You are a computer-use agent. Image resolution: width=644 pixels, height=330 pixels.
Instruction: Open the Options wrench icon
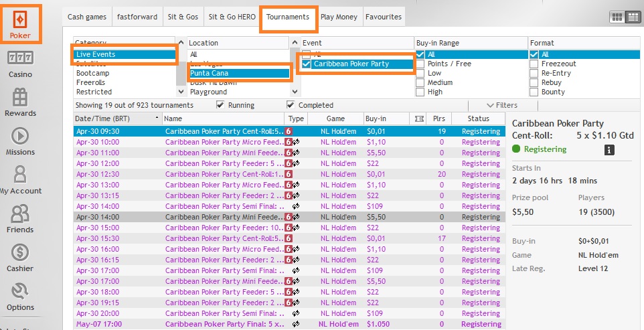pos(20,291)
